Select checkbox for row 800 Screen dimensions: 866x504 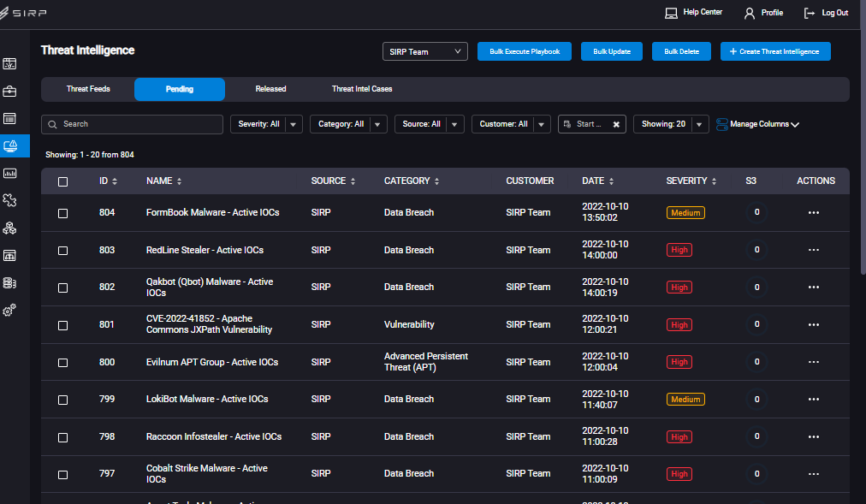(x=63, y=363)
